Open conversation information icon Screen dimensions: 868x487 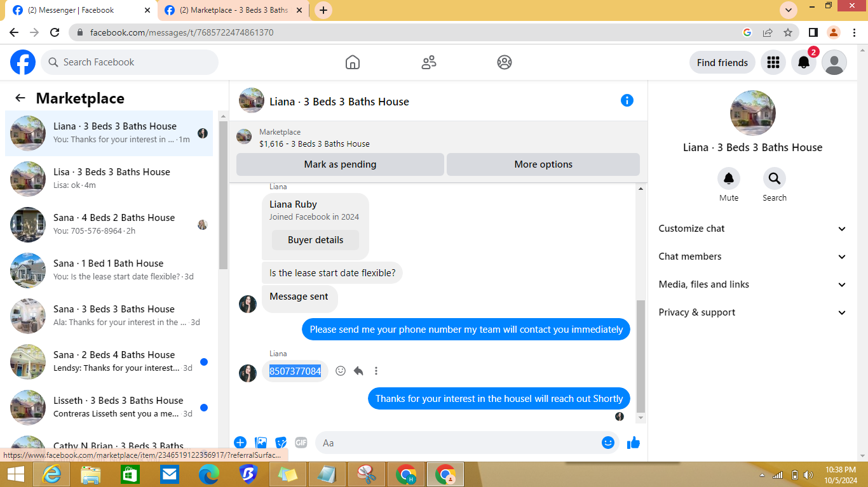coord(627,100)
